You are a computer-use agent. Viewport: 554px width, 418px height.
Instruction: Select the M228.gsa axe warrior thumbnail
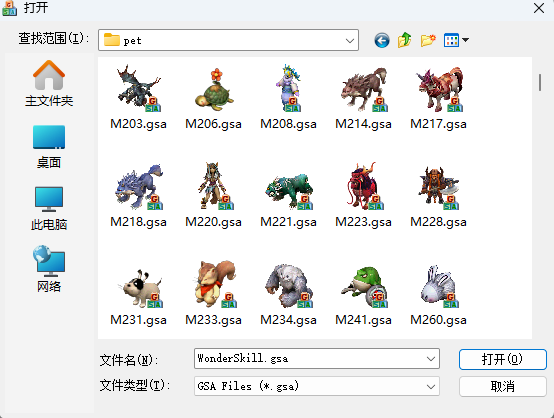tap(438, 187)
